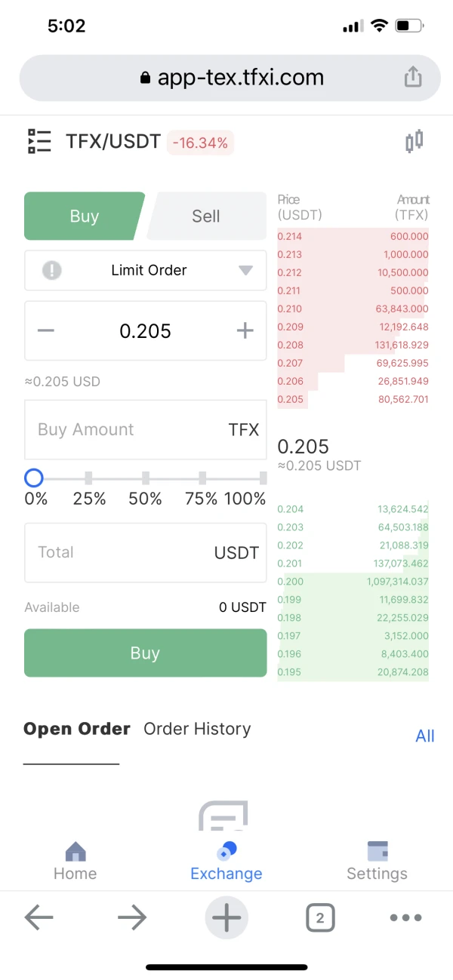The height and width of the screenshot is (980, 453).
Task: Navigate back in the browser
Action: [x=39, y=917]
